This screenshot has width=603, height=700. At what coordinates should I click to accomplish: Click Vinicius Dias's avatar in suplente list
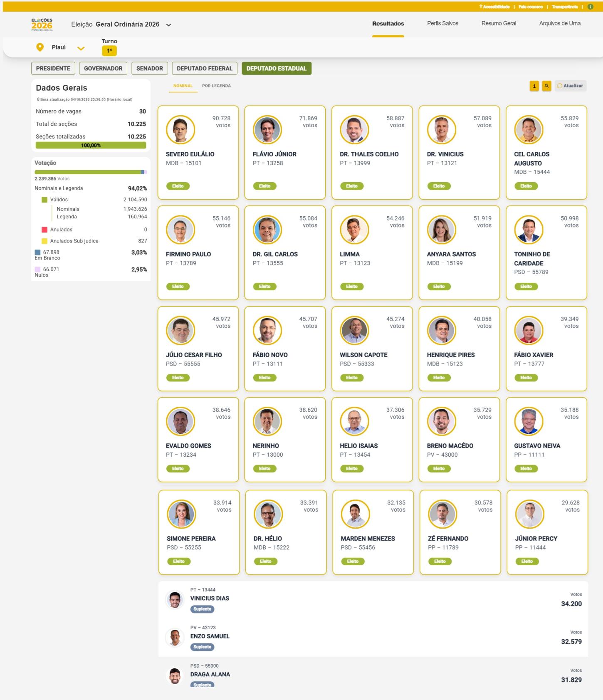point(175,600)
